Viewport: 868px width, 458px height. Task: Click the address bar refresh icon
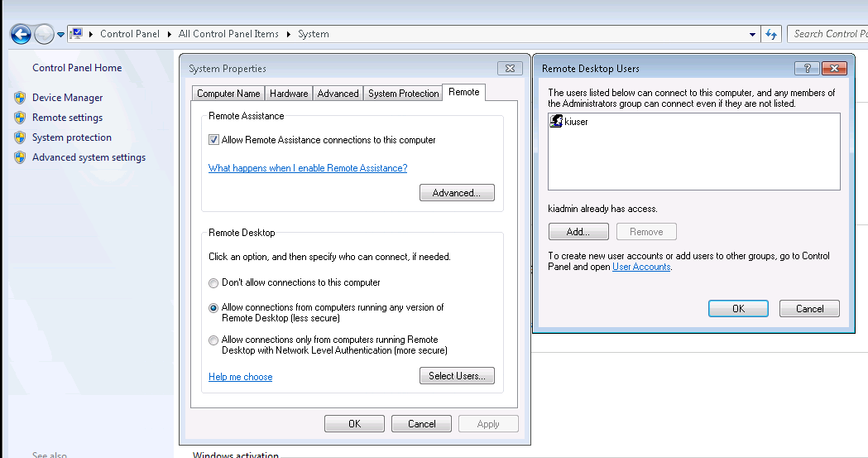771,34
